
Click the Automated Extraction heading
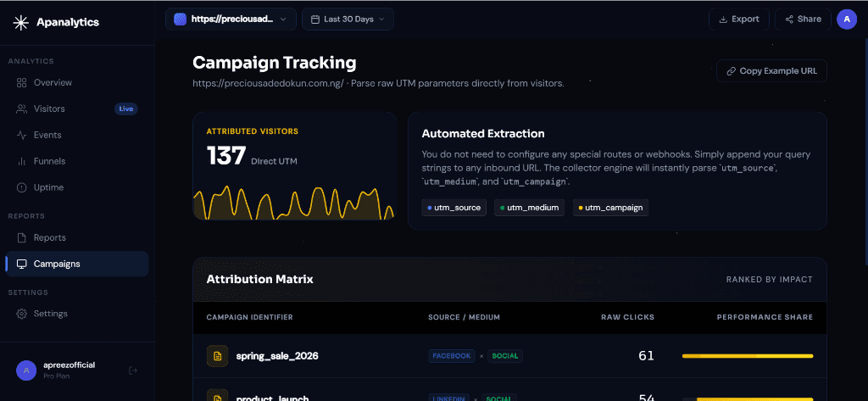(482, 133)
